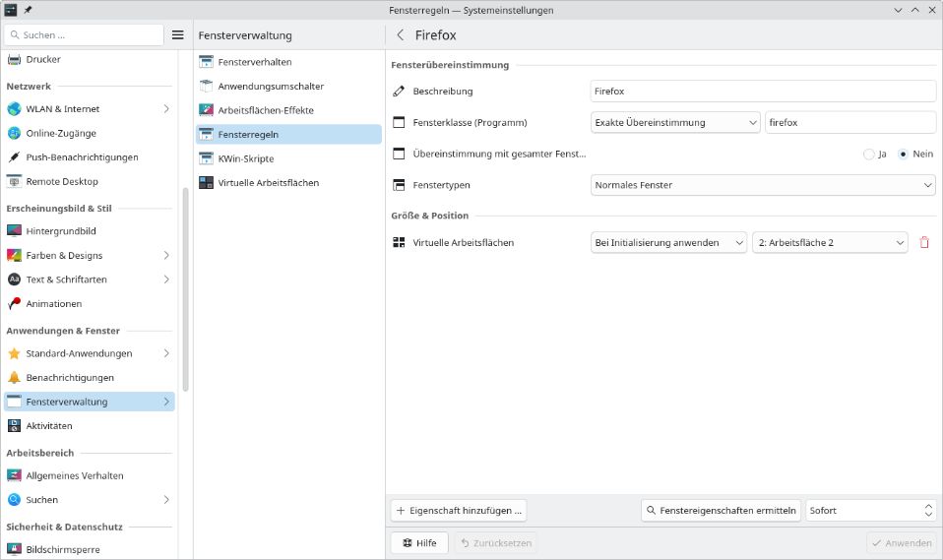Click the Hintergrundbild icon in sidebar
The height and width of the screenshot is (560, 943).
pos(14,230)
